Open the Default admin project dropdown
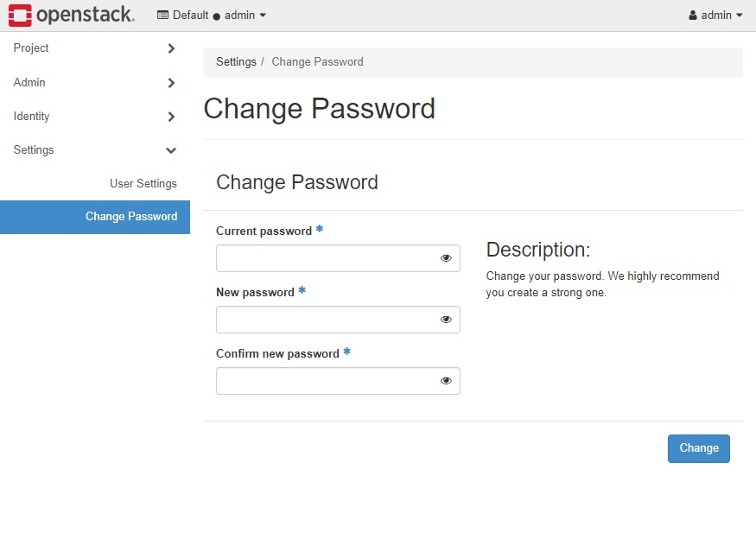 coord(212,15)
